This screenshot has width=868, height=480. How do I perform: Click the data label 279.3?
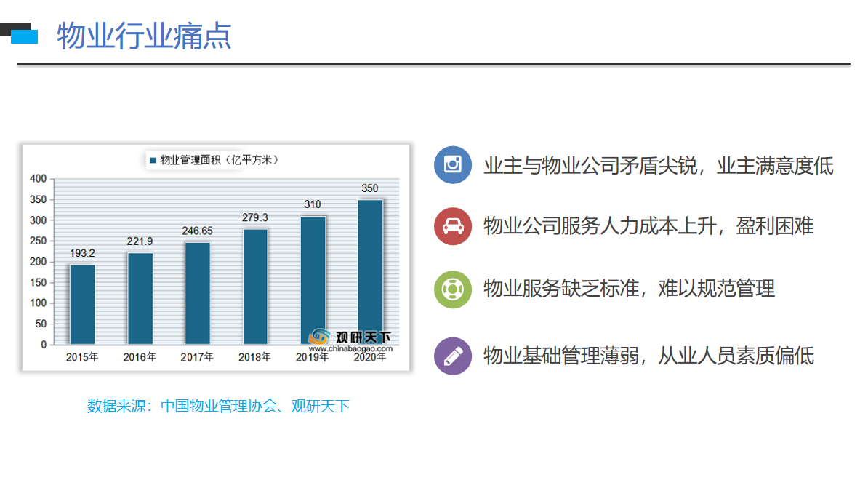(x=255, y=217)
